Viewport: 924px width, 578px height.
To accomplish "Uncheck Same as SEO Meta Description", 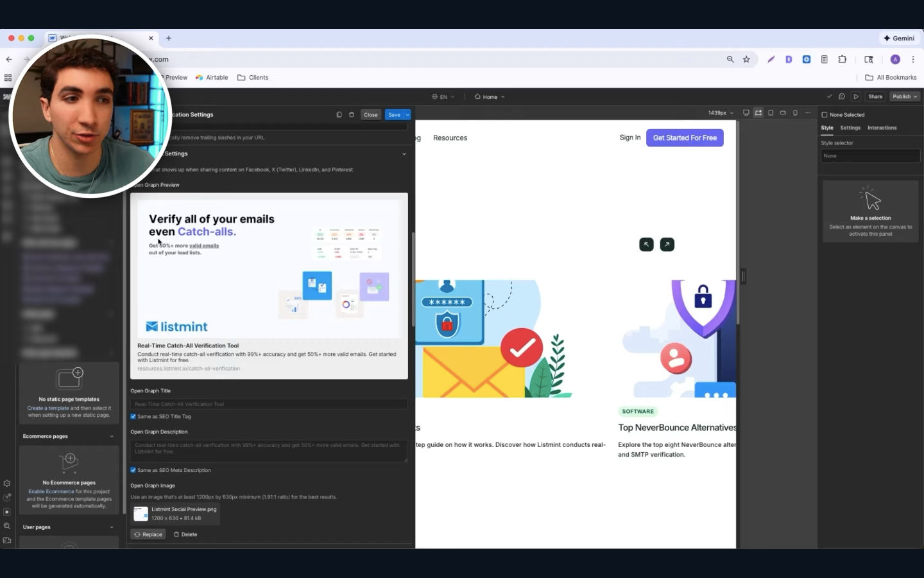I will coord(133,470).
